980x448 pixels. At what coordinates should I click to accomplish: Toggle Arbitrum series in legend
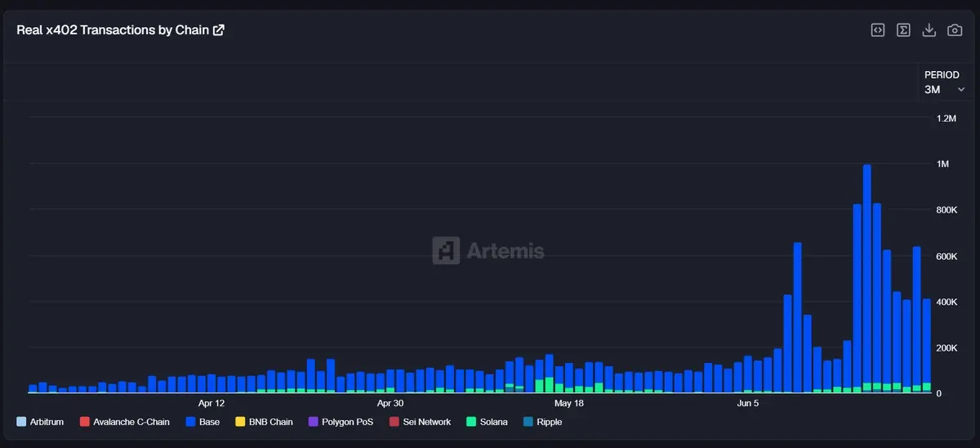pyautogui.click(x=40, y=422)
